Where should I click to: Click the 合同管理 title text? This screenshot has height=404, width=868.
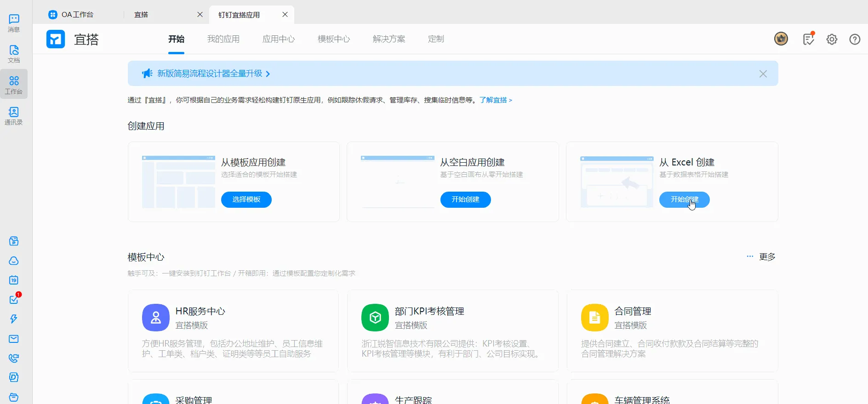click(633, 311)
